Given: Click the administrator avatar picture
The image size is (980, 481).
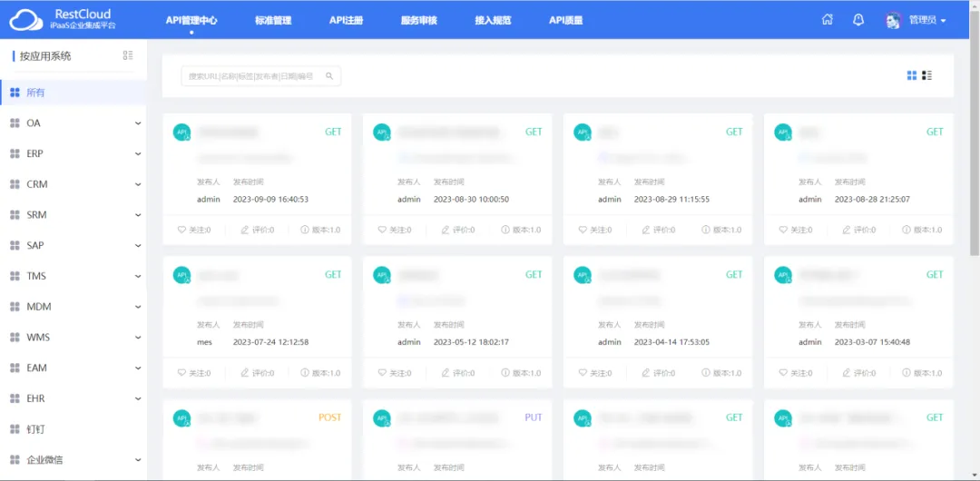Looking at the screenshot, I should [x=894, y=20].
